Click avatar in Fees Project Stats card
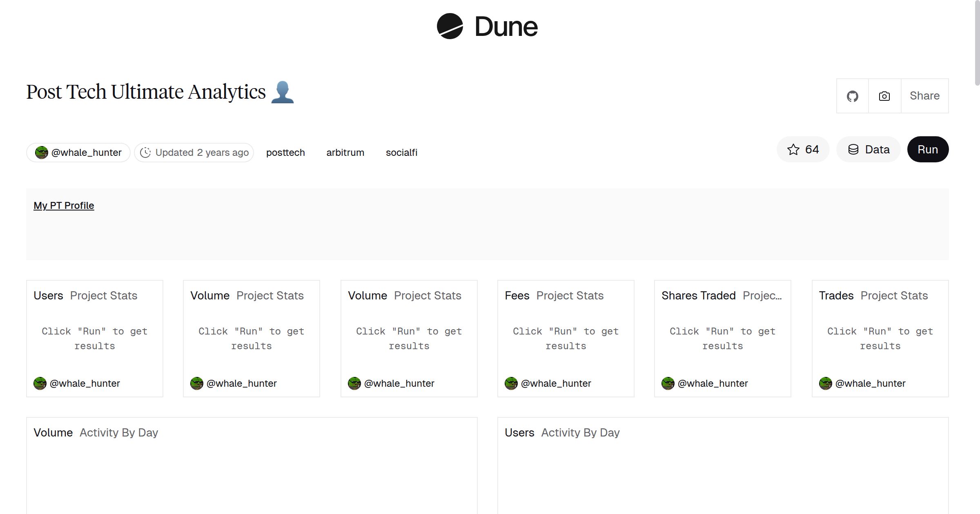980x514 pixels. coord(511,383)
